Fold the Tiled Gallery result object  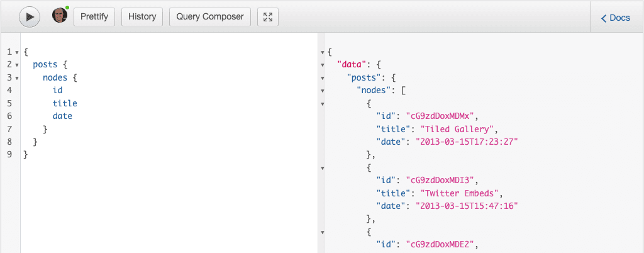(322, 104)
